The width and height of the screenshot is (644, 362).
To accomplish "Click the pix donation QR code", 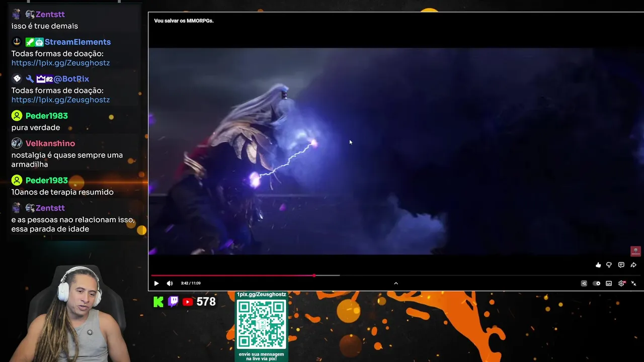I will pyautogui.click(x=261, y=324).
